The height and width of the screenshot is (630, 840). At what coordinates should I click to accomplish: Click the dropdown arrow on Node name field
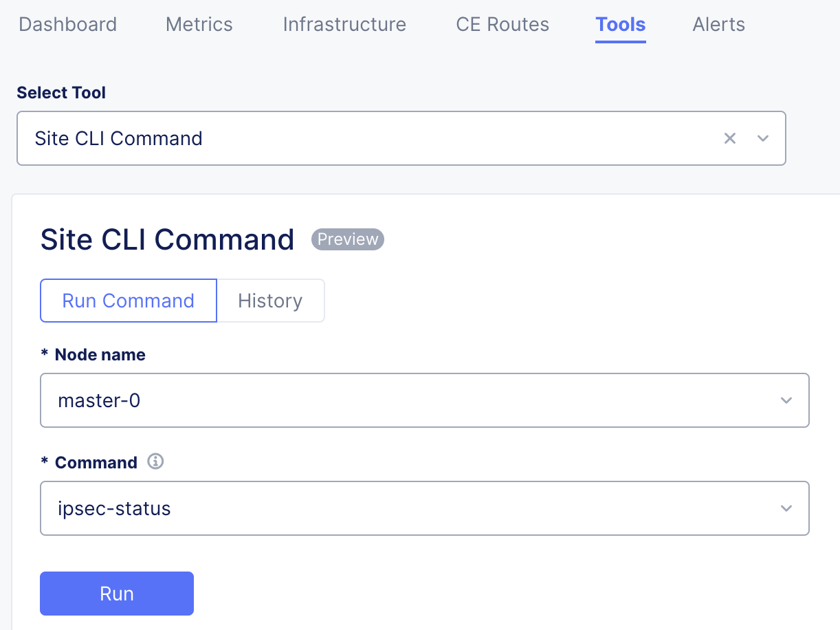point(786,400)
